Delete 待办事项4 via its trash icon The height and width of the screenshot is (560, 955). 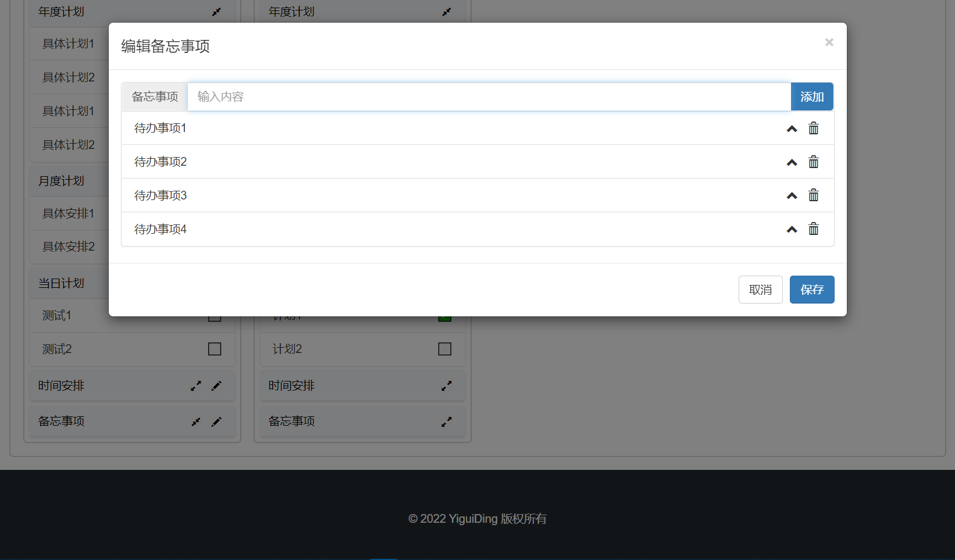click(813, 229)
